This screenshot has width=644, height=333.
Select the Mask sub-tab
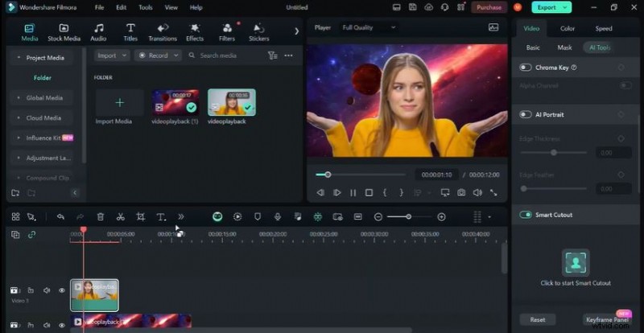[564, 47]
